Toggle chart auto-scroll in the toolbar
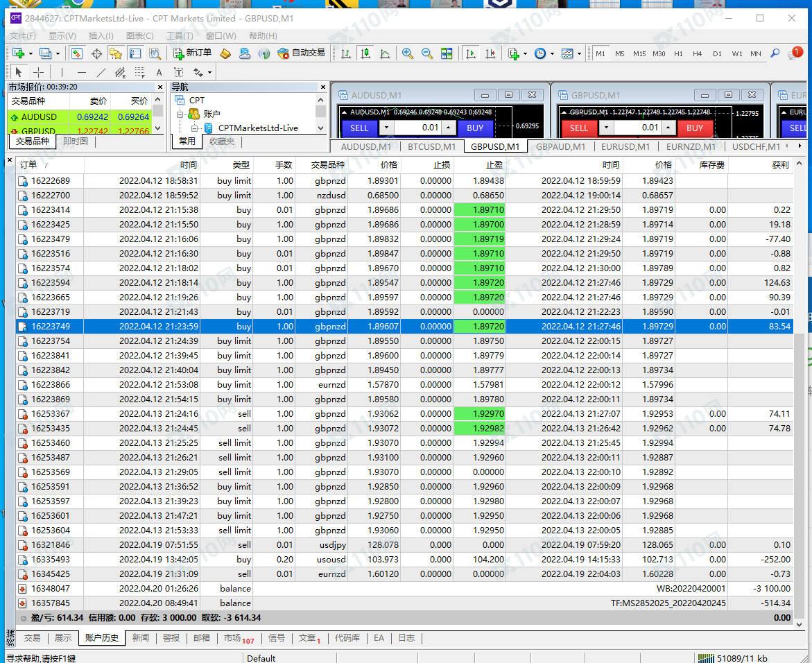Screen dimensions: 812x663 (x=471, y=53)
